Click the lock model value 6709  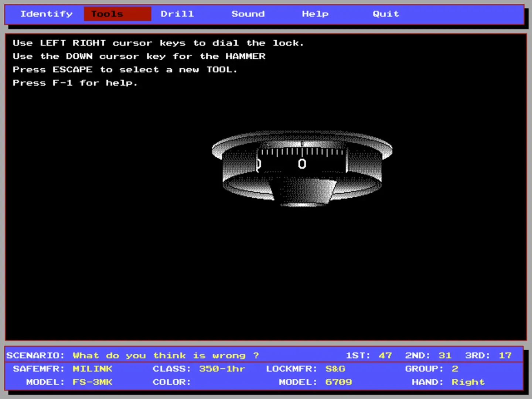click(x=338, y=382)
